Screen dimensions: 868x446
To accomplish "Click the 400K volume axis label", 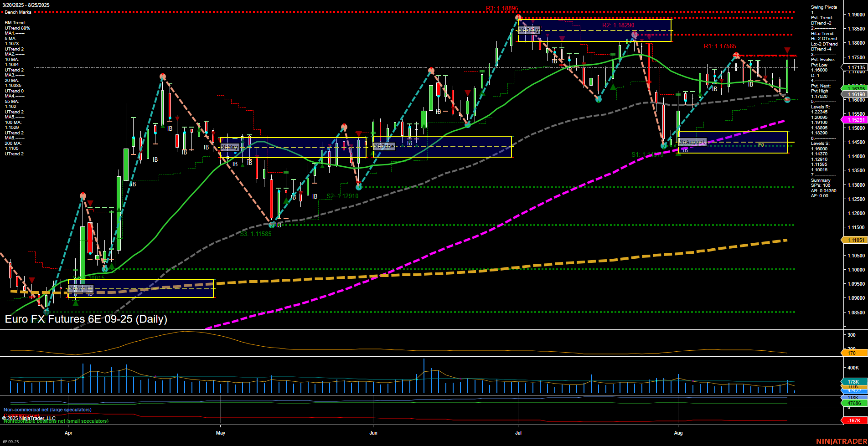I will tap(853, 368).
